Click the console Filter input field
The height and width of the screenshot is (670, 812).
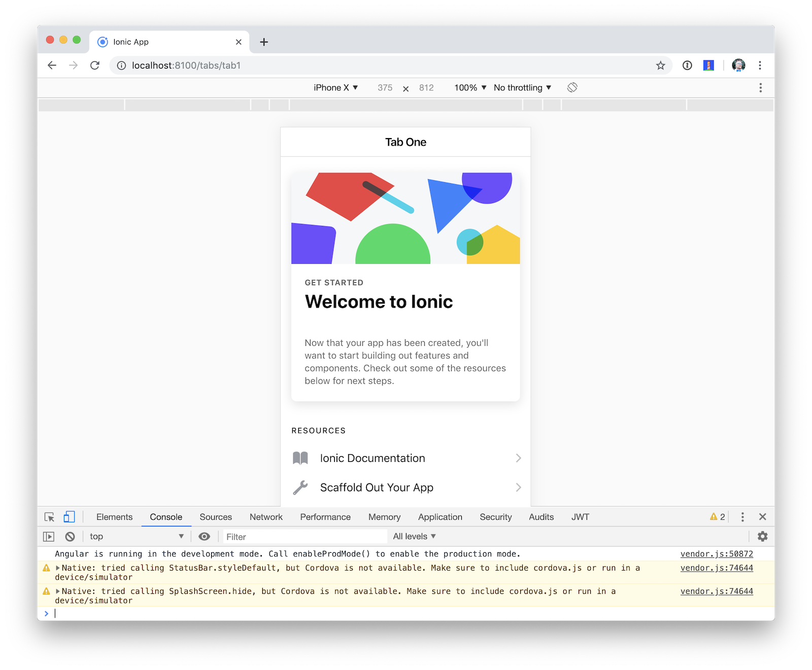(304, 537)
